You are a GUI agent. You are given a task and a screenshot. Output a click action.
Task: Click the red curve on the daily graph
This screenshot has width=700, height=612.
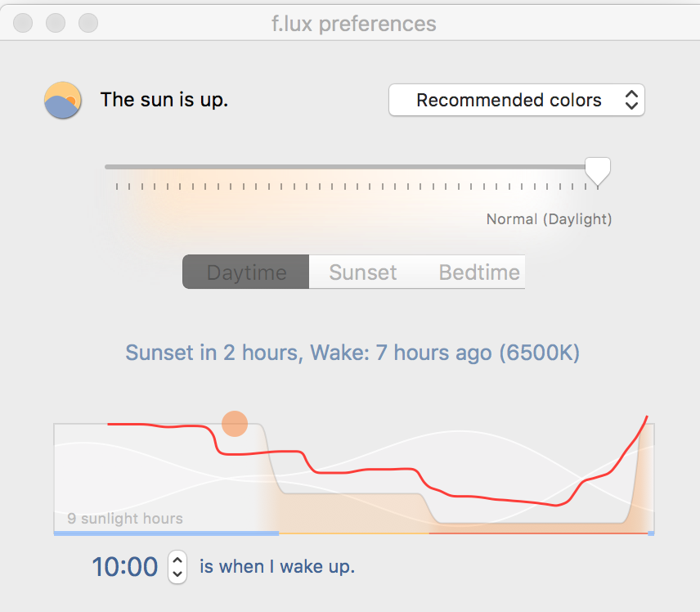click(366, 470)
